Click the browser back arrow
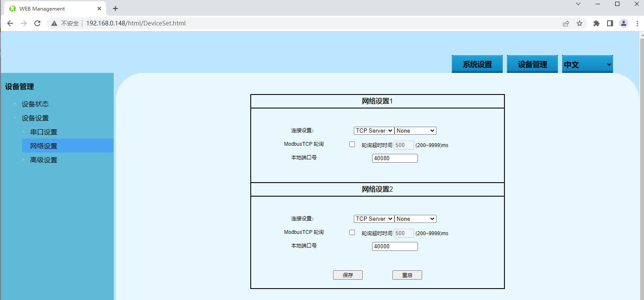The height and width of the screenshot is (300, 644). [10, 23]
